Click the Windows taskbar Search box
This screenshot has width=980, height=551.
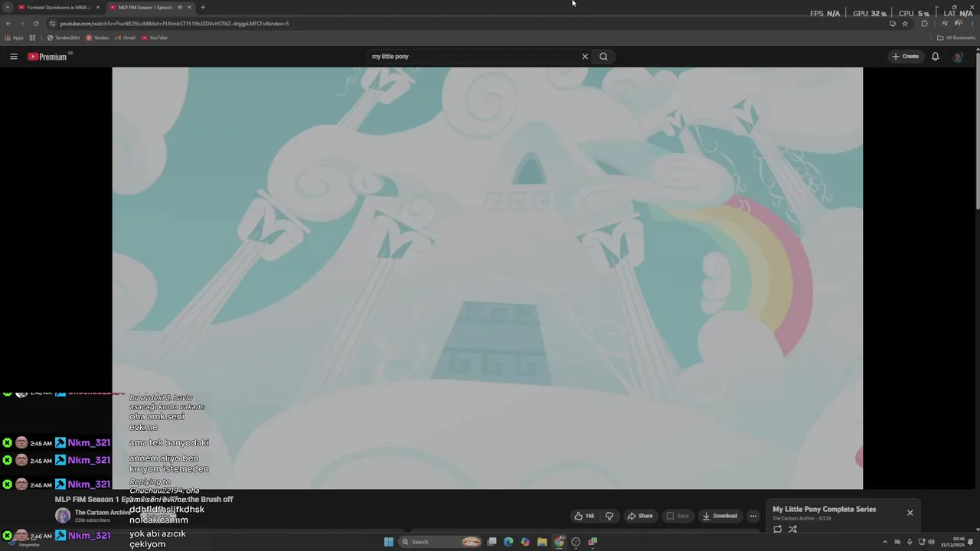(440, 542)
